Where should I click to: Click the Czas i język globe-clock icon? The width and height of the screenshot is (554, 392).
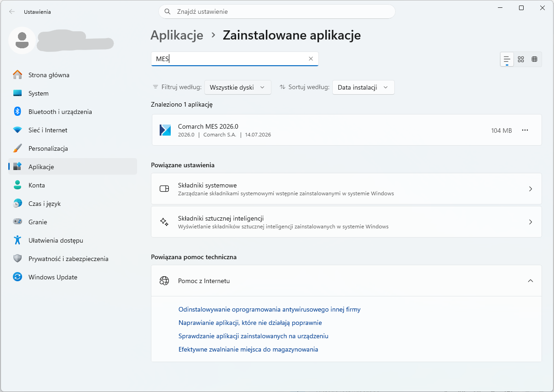(17, 204)
